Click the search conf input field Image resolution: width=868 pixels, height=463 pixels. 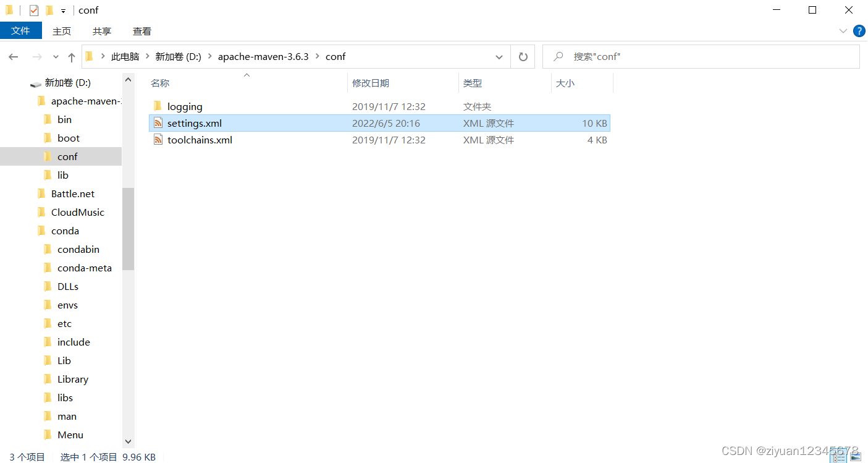(x=701, y=56)
